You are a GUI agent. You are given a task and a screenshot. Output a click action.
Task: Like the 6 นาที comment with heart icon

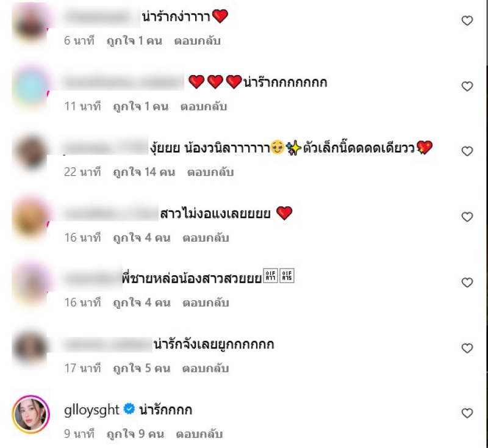tap(467, 21)
